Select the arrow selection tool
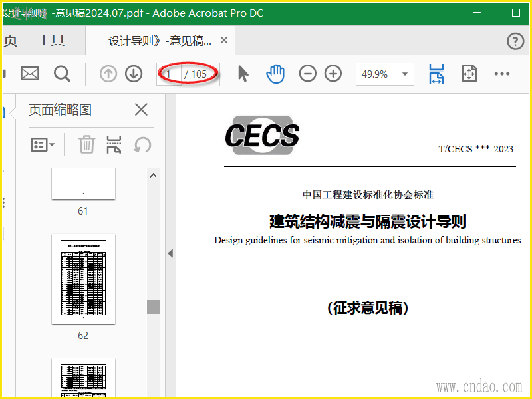 coord(243,74)
